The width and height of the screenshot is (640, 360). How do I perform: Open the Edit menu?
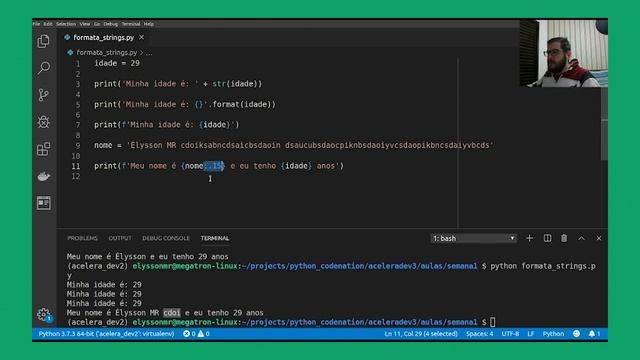[x=48, y=24]
